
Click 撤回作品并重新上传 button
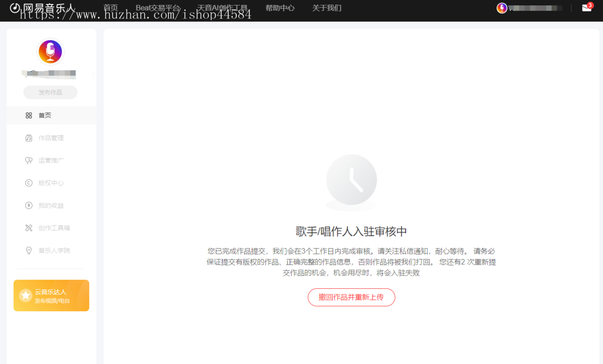coord(351,297)
